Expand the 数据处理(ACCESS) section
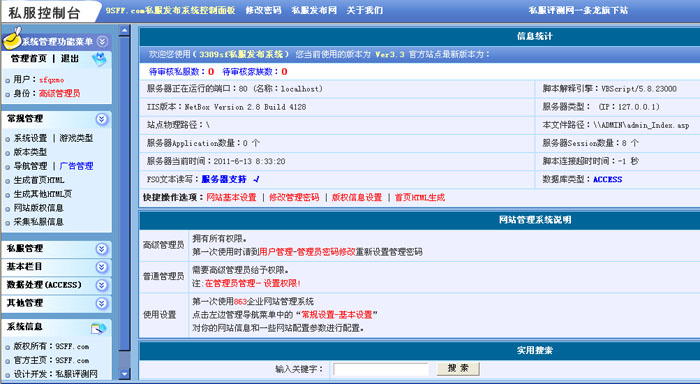This screenshot has width=700, height=384. pos(101,285)
